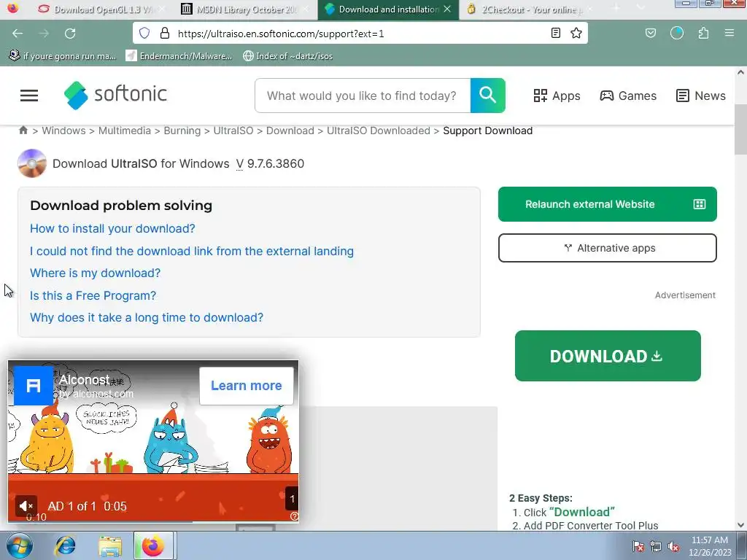Screen dimensions: 747x560
Task: Go to Windows breadcrumb link
Action: click(x=64, y=131)
